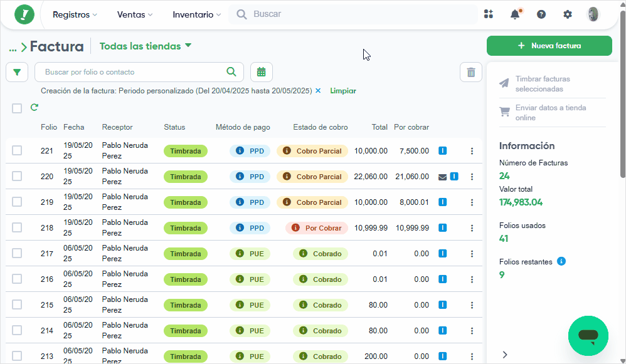
Task: Check the box for invoice 217
Action: coord(17,253)
